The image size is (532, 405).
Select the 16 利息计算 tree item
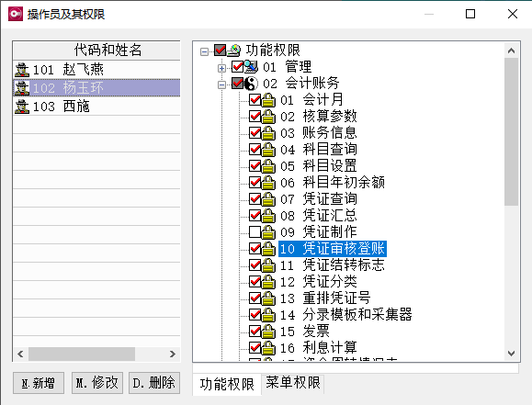pyautogui.click(x=319, y=348)
